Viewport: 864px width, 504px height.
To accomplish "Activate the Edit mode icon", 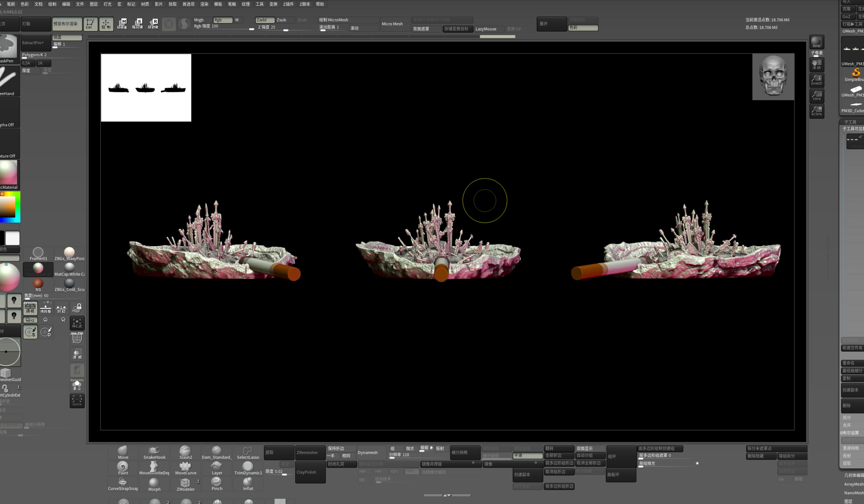I will [x=90, y=24].
